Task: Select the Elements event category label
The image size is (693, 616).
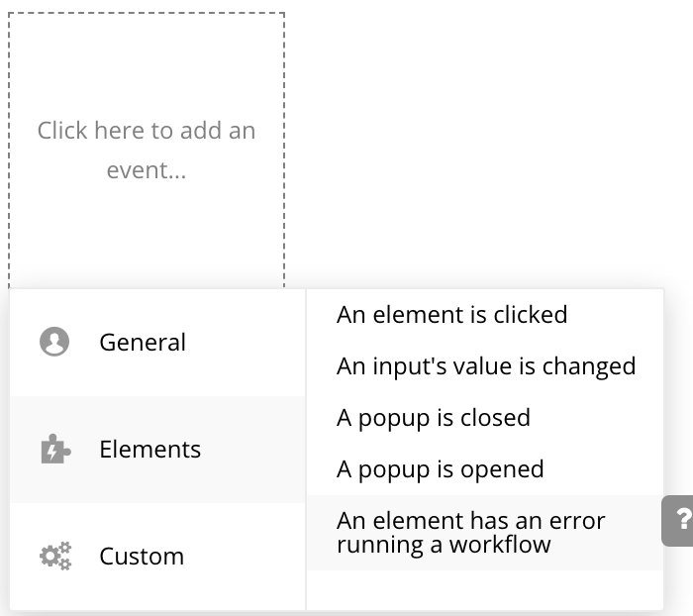Action: pos(149,450)
